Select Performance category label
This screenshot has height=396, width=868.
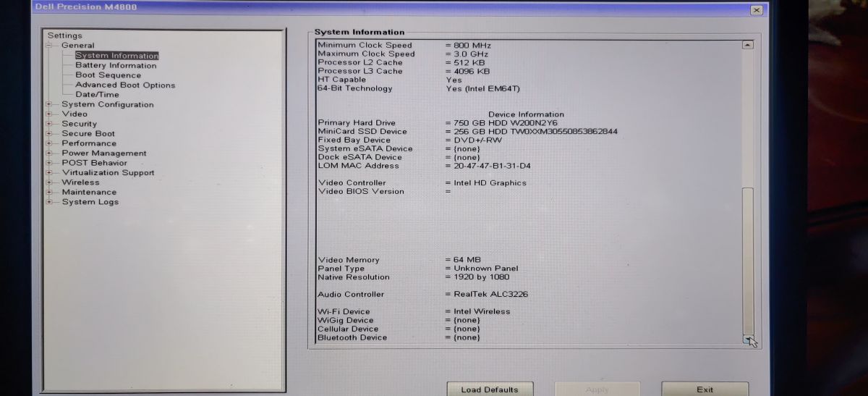(x=89, y=143)
